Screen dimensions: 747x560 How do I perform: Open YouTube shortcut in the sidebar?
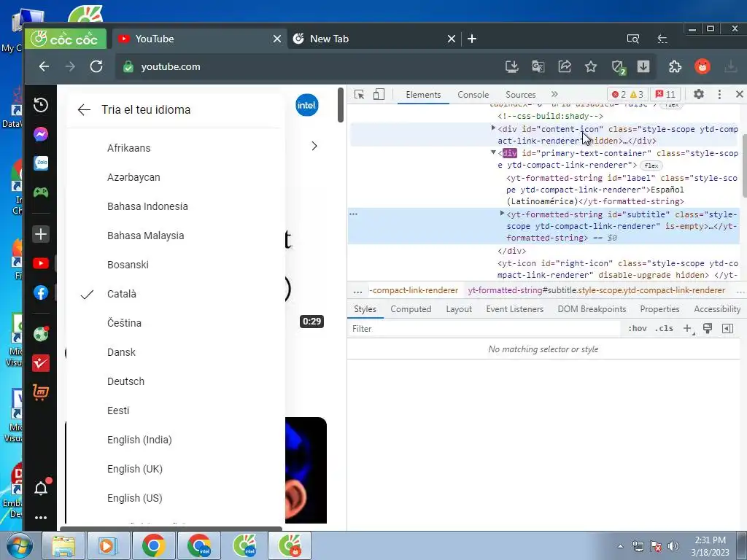tap(41, 263)
